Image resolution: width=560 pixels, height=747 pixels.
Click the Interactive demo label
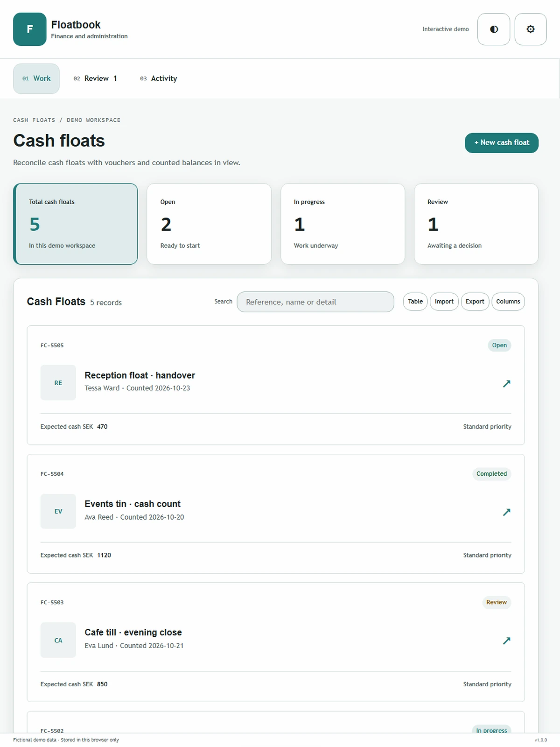[x=446, y=29]
